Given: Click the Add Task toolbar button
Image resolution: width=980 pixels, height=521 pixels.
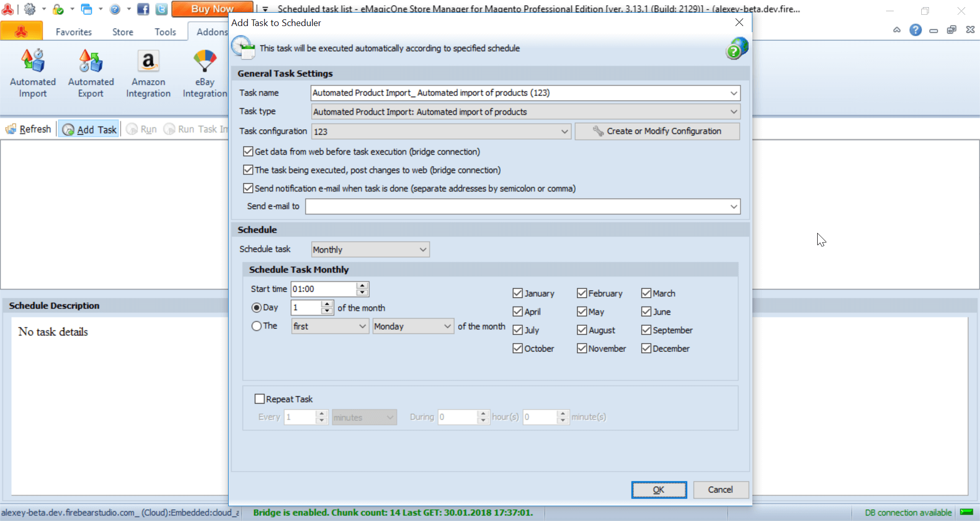Looking at the screenshot, I should 89,130.
